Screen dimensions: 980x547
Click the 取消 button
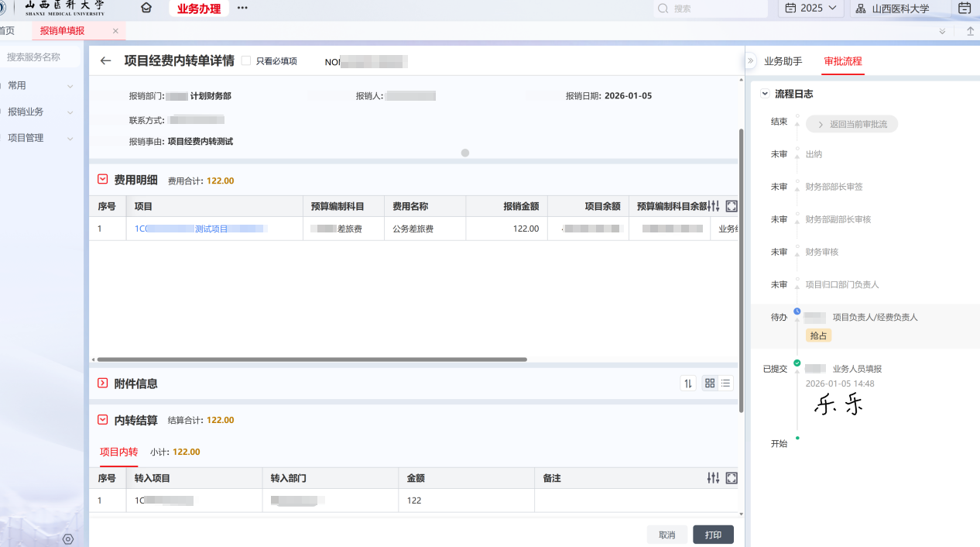pos(666,535)
